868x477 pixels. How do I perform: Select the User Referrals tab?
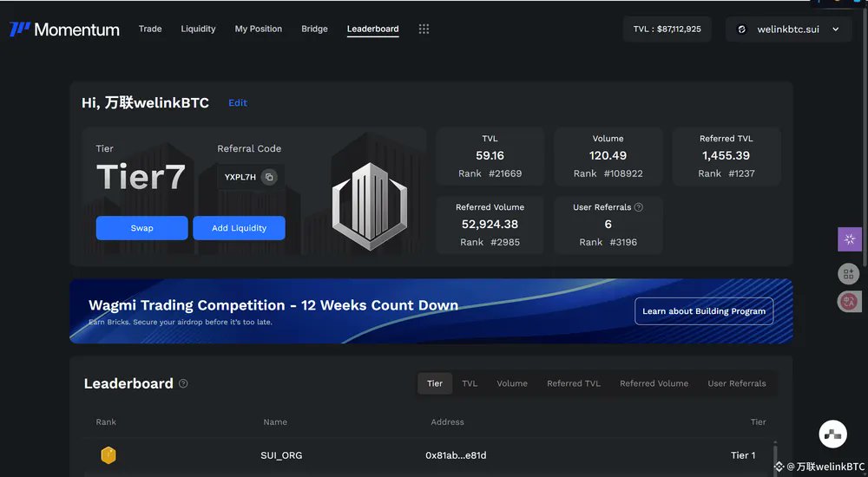(x=737, y=383)
